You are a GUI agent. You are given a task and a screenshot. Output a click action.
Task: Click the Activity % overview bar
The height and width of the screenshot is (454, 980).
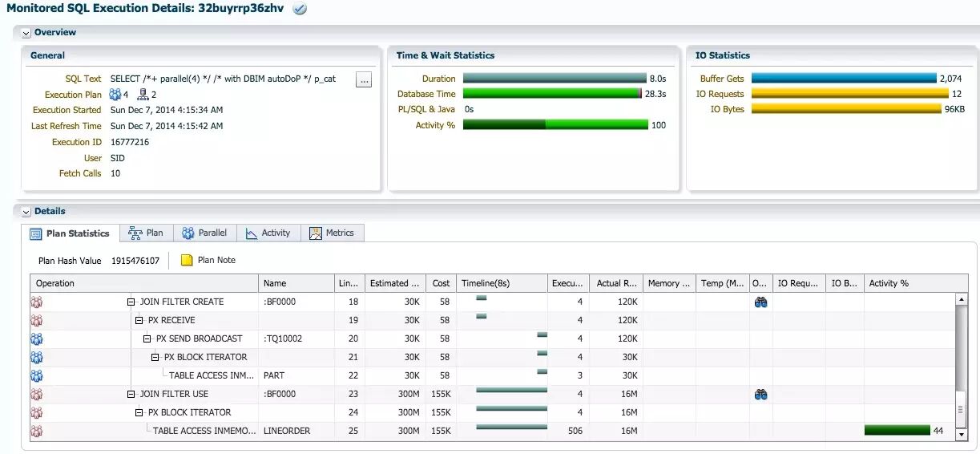click(555, 125)
